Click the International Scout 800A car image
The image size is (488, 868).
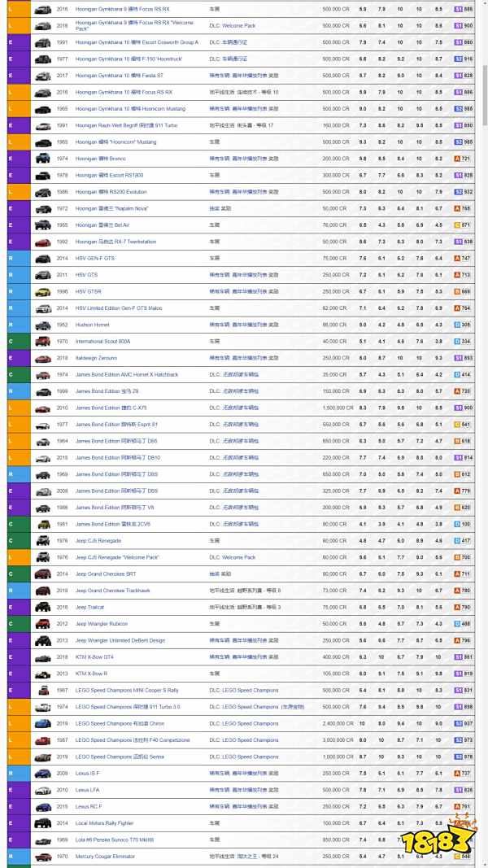(42, 342)
